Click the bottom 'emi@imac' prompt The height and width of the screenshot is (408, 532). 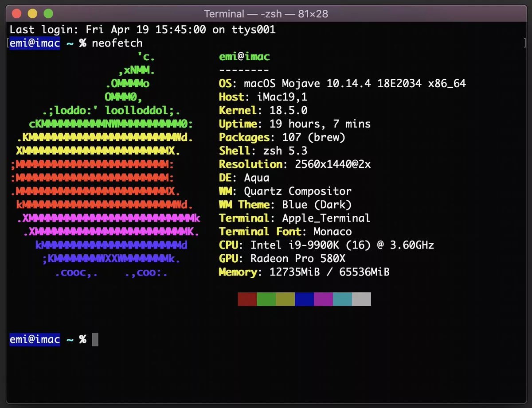click(x=35, y=340)
